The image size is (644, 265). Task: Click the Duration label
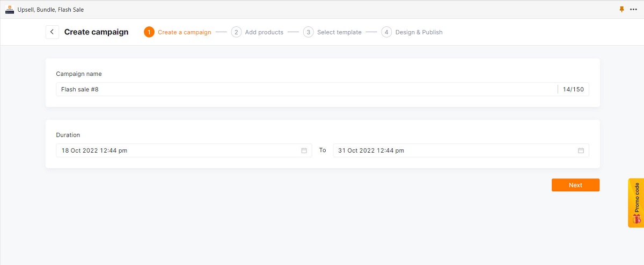pos(68,135)
